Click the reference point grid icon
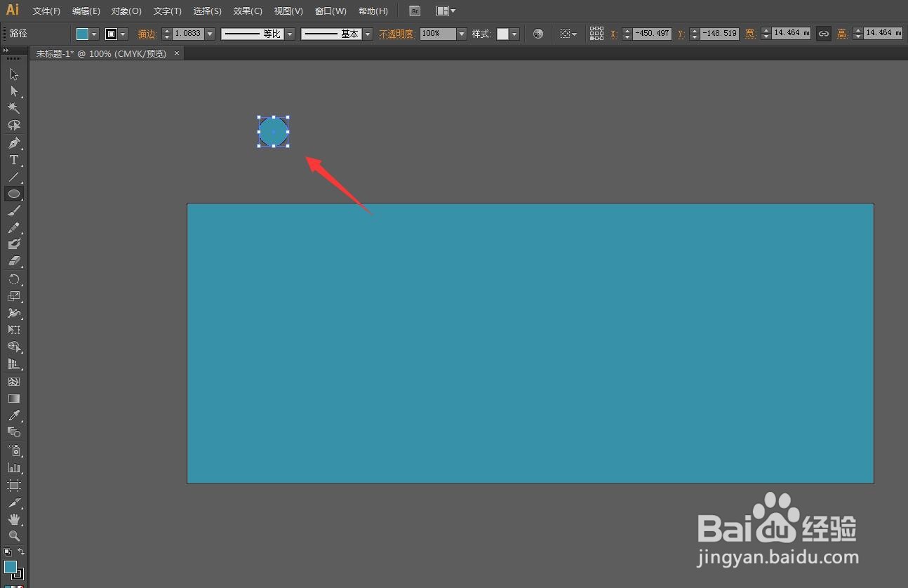Viewport: 908px width, 588px height. (596, 34)
